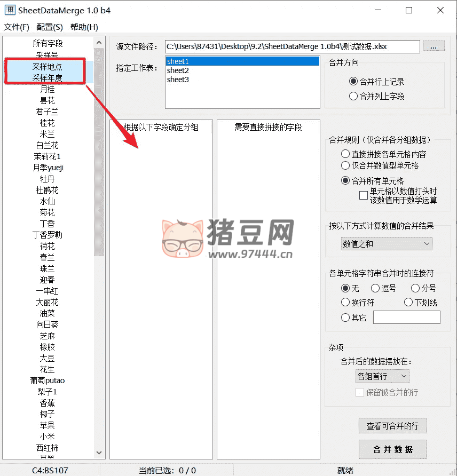Maximize the SheetDataMerge window
The height and width of the screenshot is (476, 457).
click(409, 10)
